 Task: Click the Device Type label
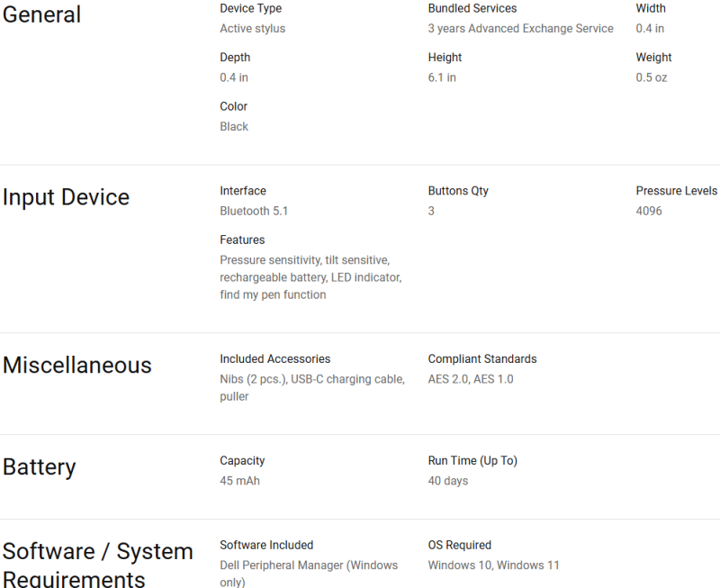pos(251,8)
